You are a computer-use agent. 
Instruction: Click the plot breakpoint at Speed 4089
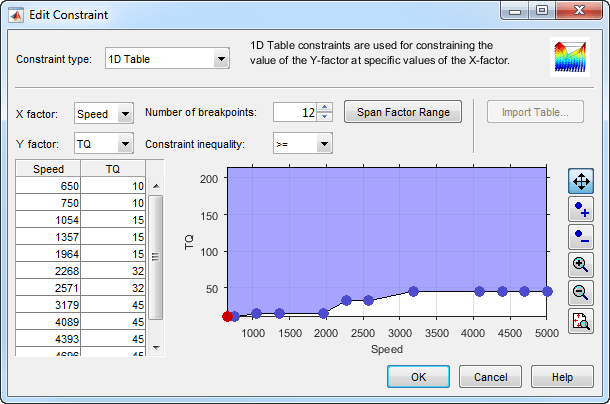(480, 291)
